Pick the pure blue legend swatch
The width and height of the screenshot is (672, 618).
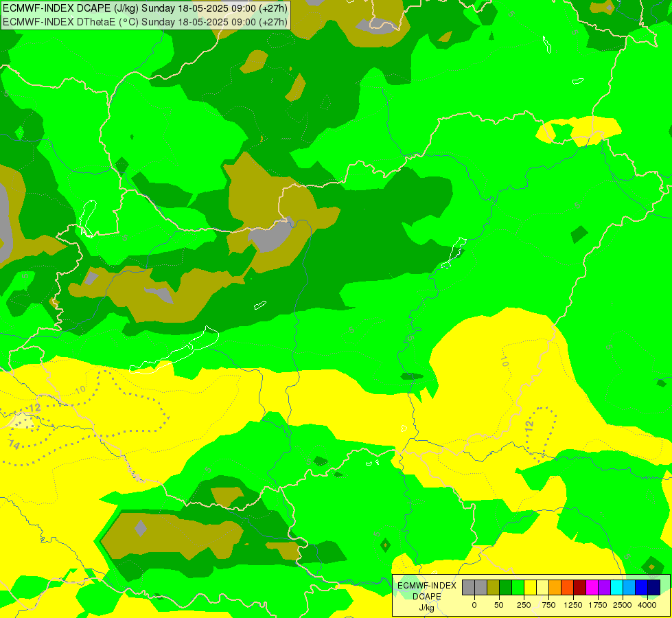642,588
